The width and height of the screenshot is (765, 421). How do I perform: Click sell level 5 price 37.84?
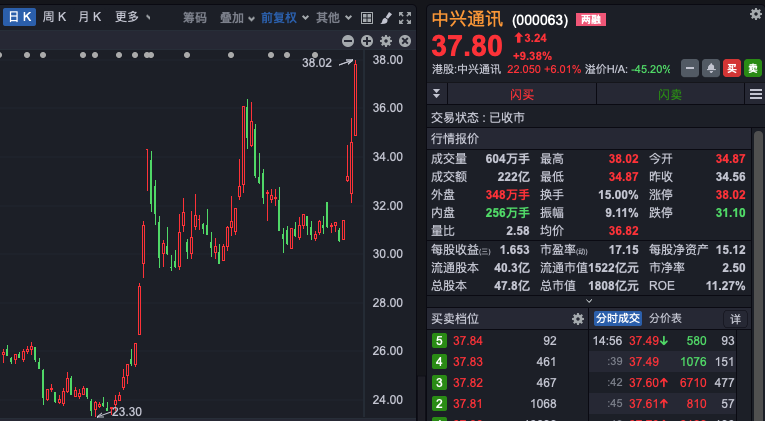click(468, 341)
